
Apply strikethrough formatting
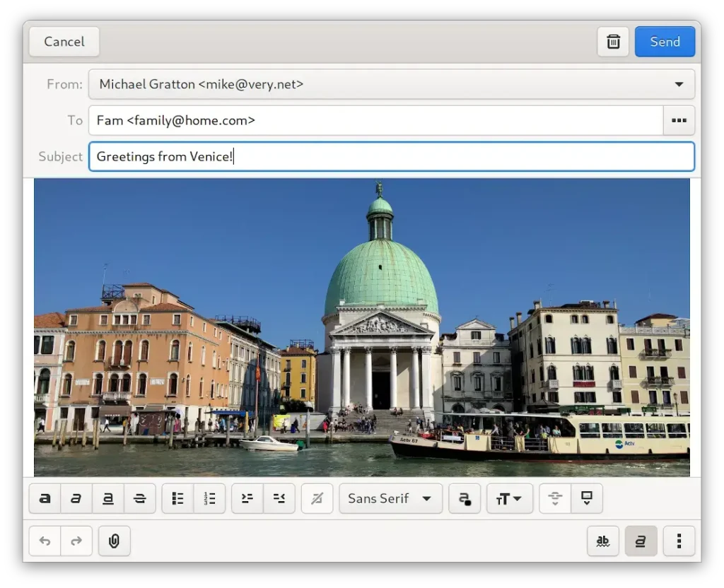click(x=139, y=498)
